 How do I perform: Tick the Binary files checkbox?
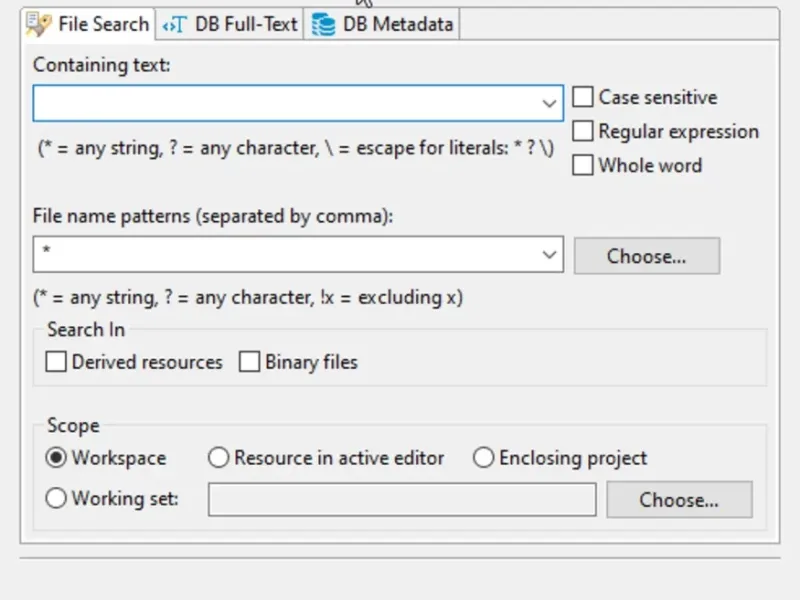point(250,362)
